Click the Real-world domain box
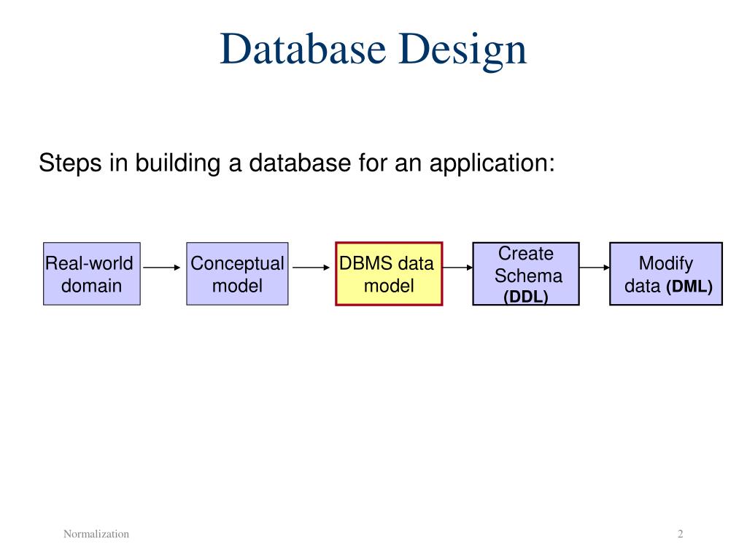Image resolution: width=747 pixels, height=560 pixels. click(92, 274)
